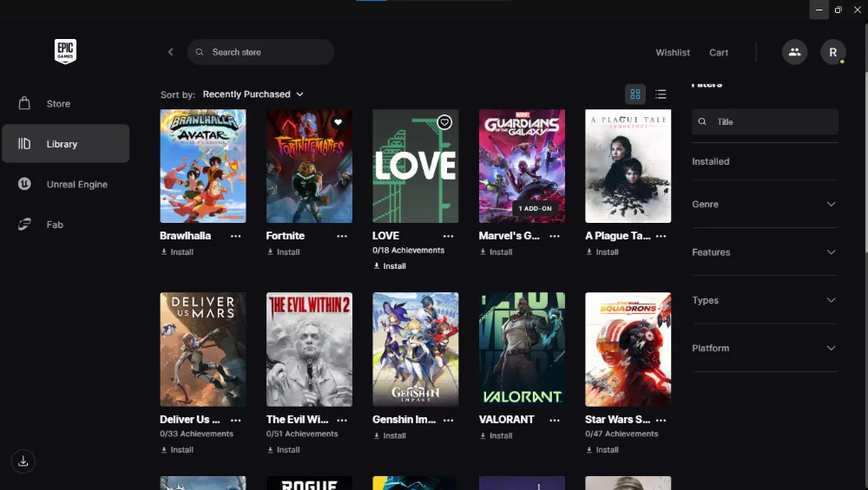
Task: Open the LOVE cover thumbnail
Action: pyautogui.click(x=415, y=166)
